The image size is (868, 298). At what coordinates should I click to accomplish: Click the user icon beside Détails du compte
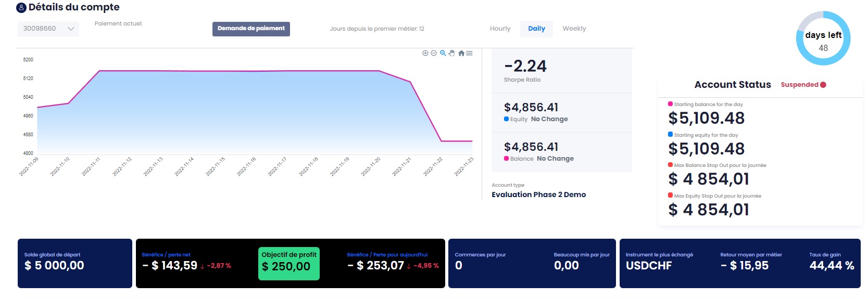point(21,8)
